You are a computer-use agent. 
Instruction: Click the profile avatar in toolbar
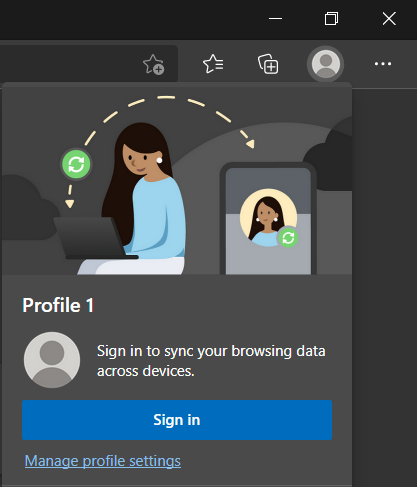(x=326, y=64)
